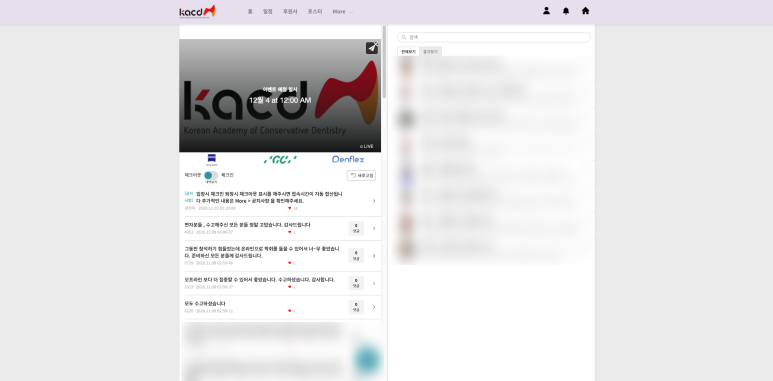This screenshot has height=381, width=773.
Task: Switch to the 즐겨찾기 tab
Action: pyautogui.click(x=430, y=51)
